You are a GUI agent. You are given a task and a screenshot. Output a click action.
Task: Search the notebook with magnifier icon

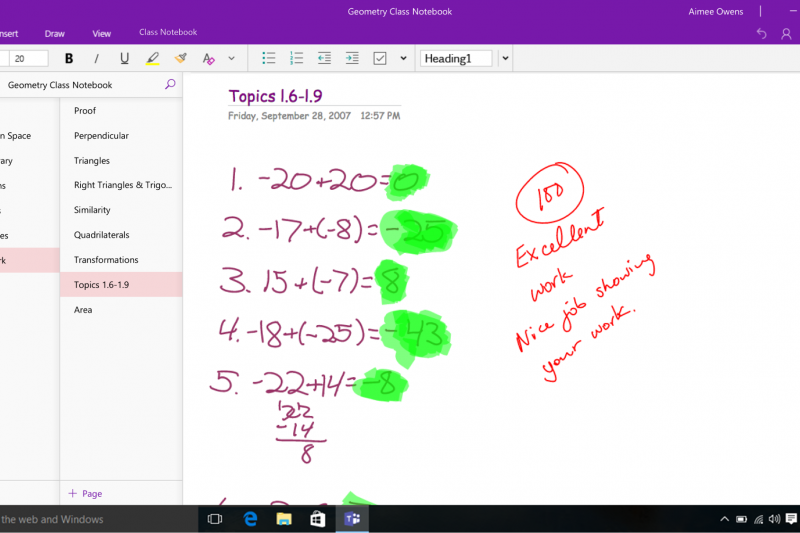170,84
